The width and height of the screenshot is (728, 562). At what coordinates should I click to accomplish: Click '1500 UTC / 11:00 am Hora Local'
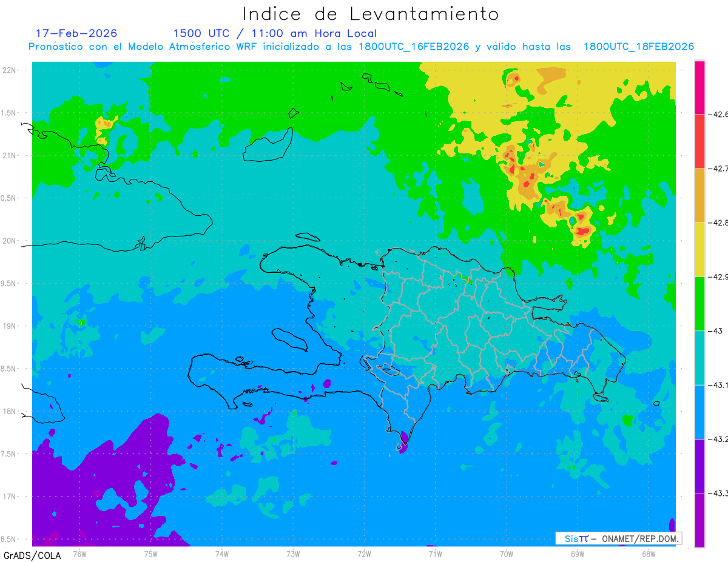(x=275, y=33)
